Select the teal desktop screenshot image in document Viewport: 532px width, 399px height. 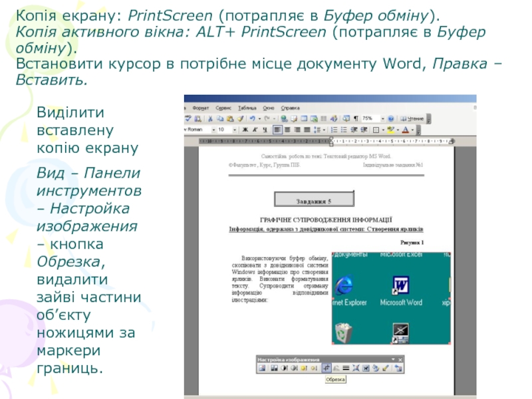point(391,298)
